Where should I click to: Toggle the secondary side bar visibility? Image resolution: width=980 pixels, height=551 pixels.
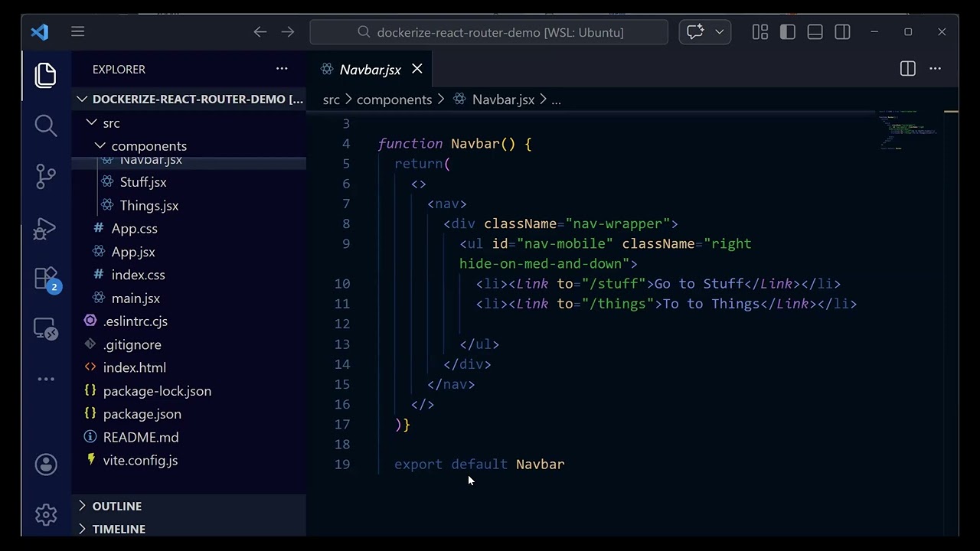coord(842,32)
